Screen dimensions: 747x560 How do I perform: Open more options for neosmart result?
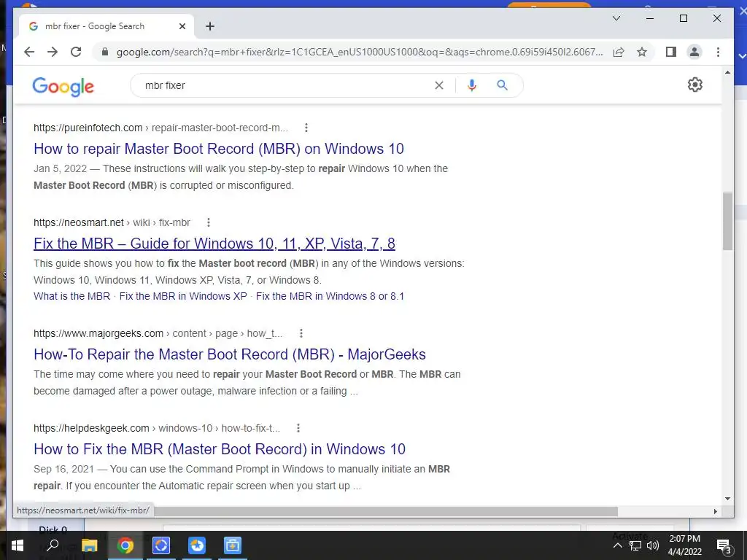[208, 222]
